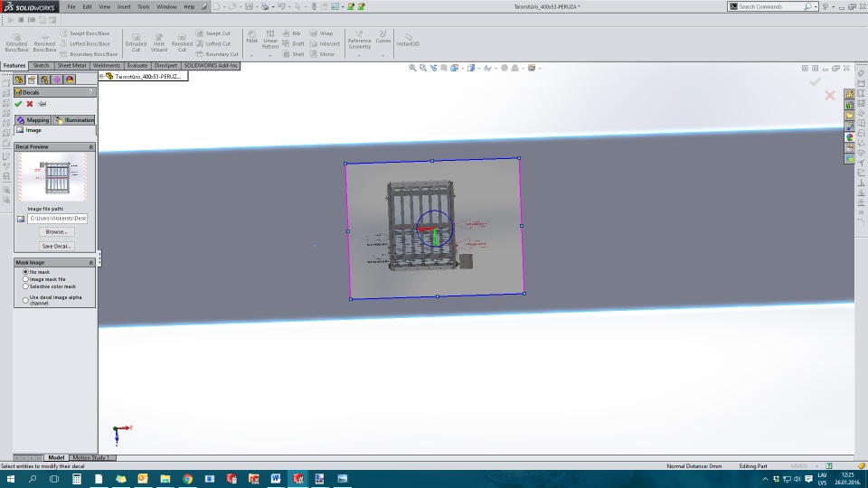Screen dimensions: 868x488
Task: Switch to the Sketch tab
Action: [x=41, y=65]
